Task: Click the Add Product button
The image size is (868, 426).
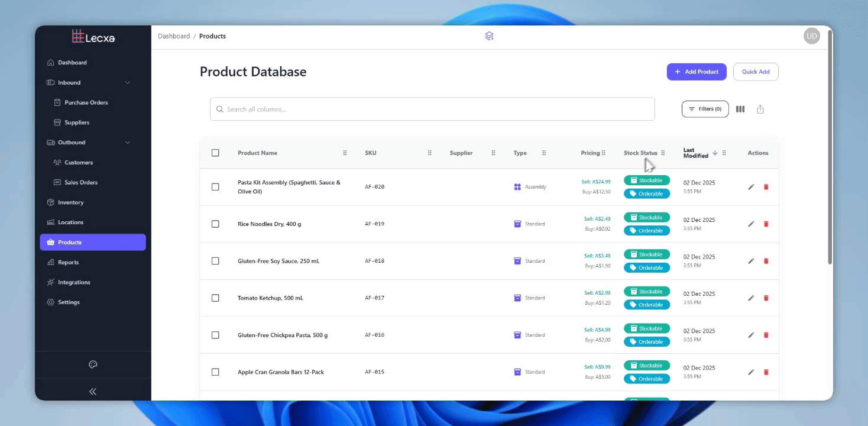Action: tap(697, 71)
